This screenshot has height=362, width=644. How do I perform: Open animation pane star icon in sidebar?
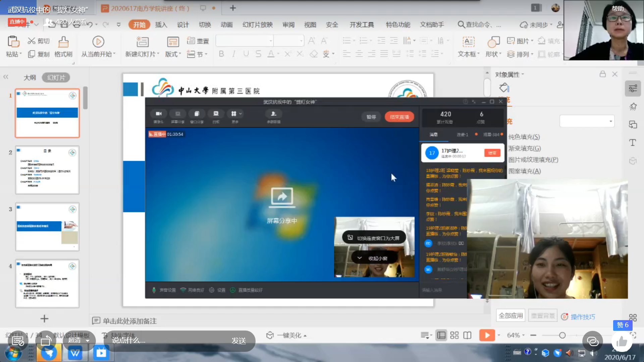[633, 107]
